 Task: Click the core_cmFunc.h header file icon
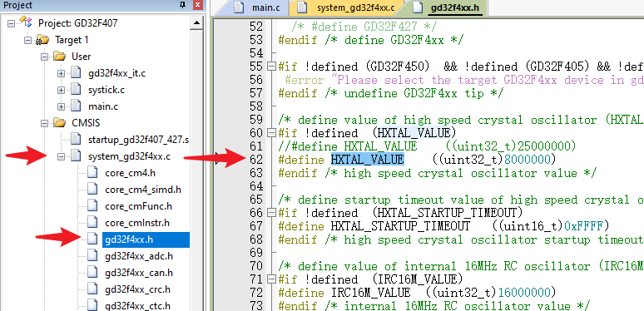click(92, 206)
